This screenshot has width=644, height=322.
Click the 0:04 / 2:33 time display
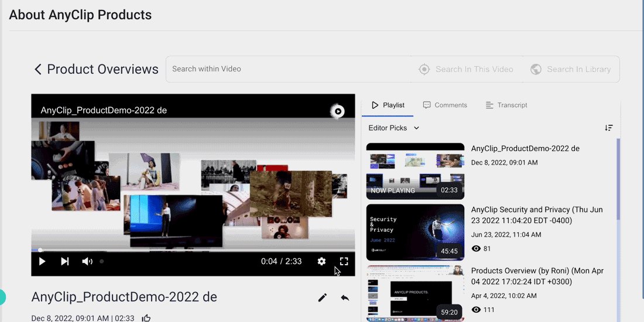coord(282,261)
